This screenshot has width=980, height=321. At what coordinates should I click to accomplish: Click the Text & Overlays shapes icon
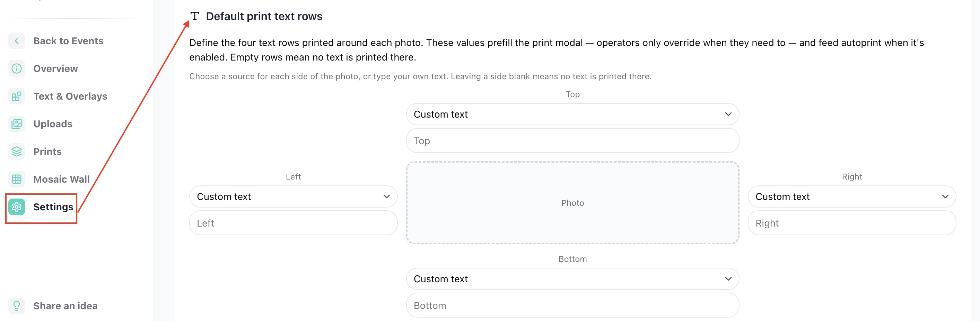(x=17, y=97)
